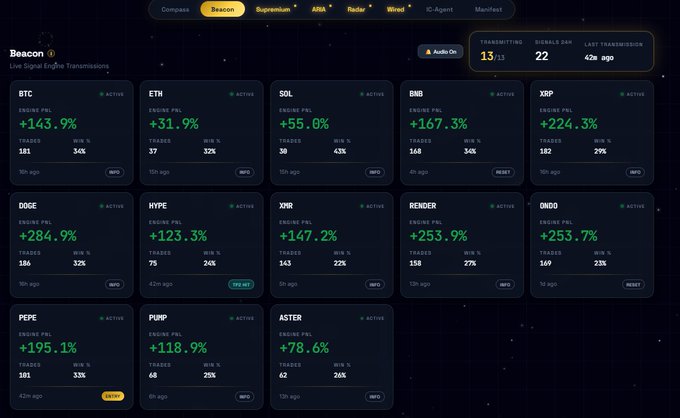The width and height of the screenshot is (680, 418).
Task: Open the Wired tab
Action: click(396, 10)
